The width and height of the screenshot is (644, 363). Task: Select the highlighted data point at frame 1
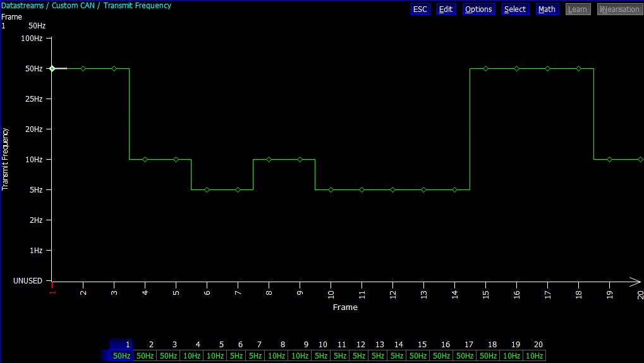52,68
